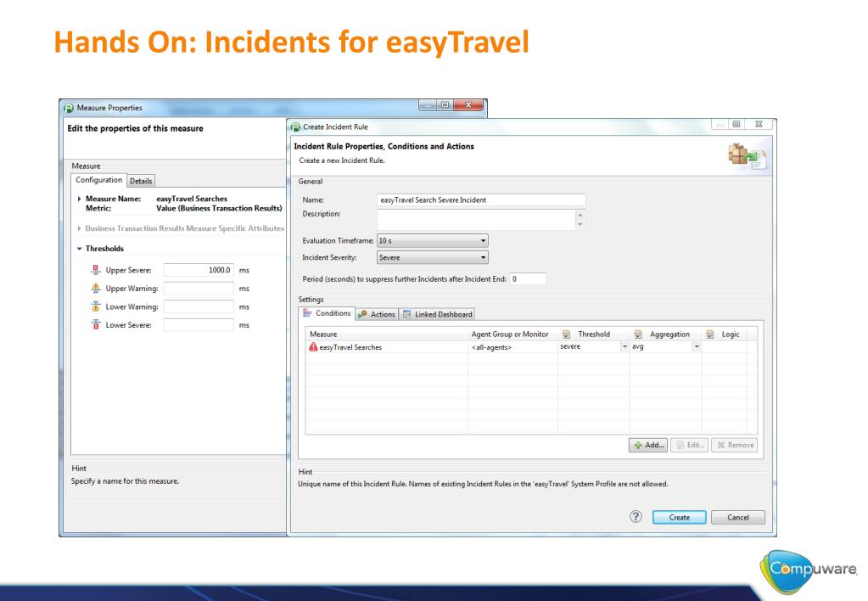Click the Description scroll down arrow

pos(580,224)
